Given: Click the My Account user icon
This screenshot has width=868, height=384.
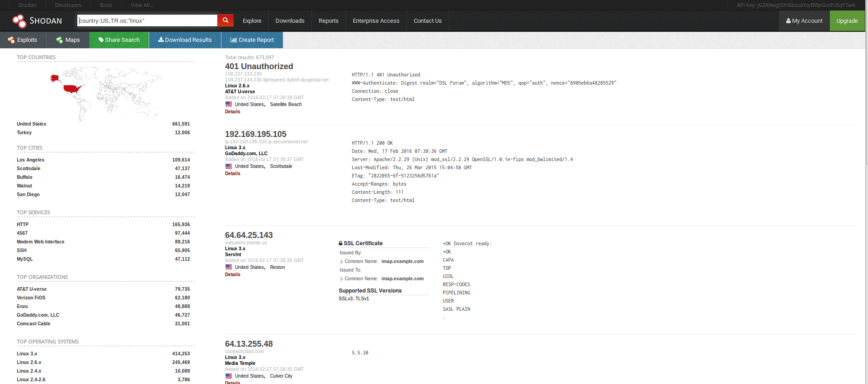Looking at the screenshot, I should [x=788, y=20].
